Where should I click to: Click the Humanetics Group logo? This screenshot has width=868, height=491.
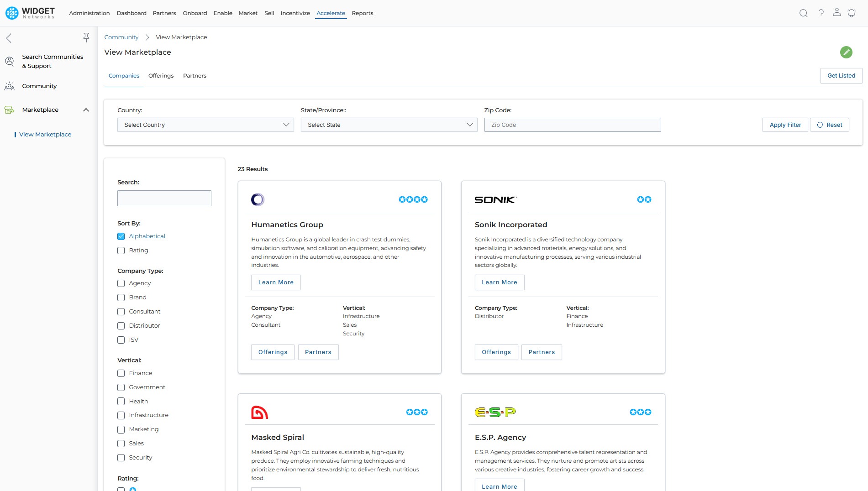pyautogui.click(x=258, y=200)
